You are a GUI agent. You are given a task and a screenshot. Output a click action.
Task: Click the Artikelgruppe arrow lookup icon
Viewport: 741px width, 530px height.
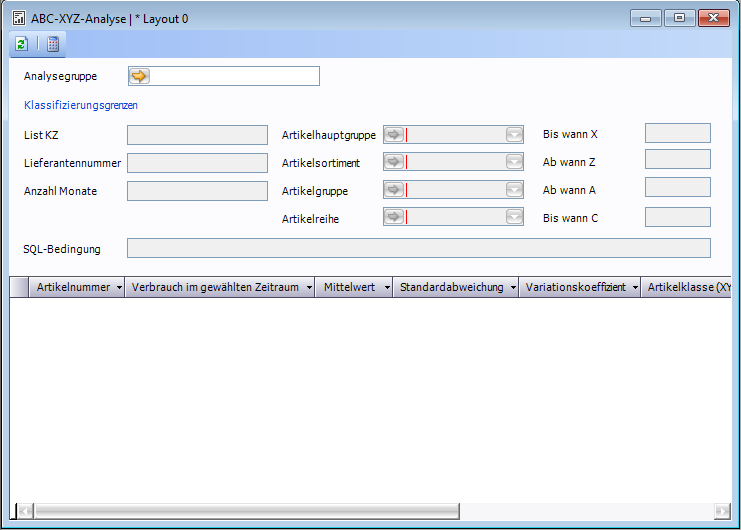[x=394, y=189]
